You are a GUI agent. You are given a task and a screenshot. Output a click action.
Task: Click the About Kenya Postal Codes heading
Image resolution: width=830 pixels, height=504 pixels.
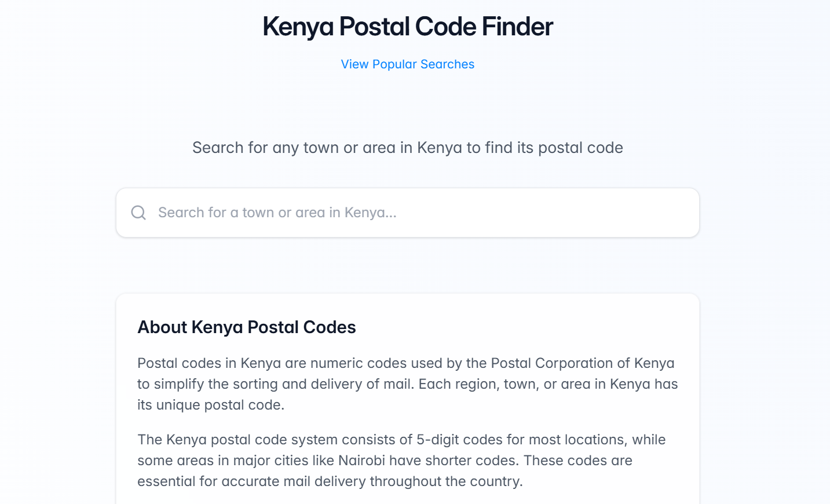pyautogui.click(x=246, y=327)
